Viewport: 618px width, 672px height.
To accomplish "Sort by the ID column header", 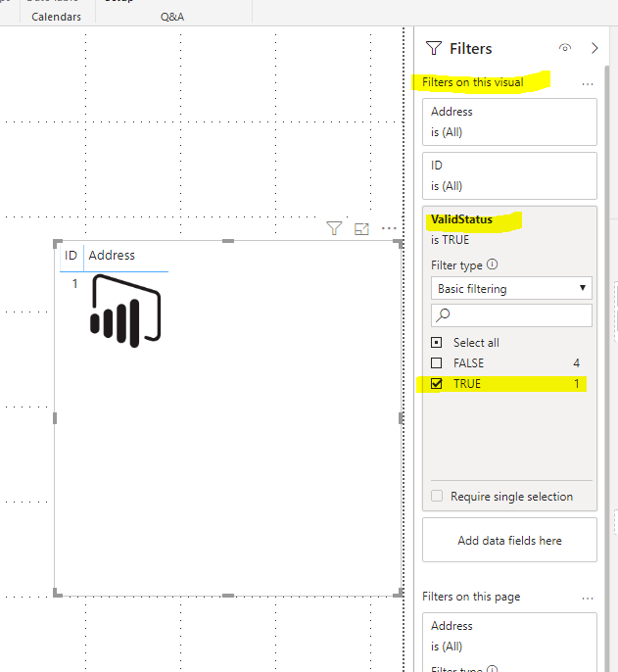I will (71, 256).
